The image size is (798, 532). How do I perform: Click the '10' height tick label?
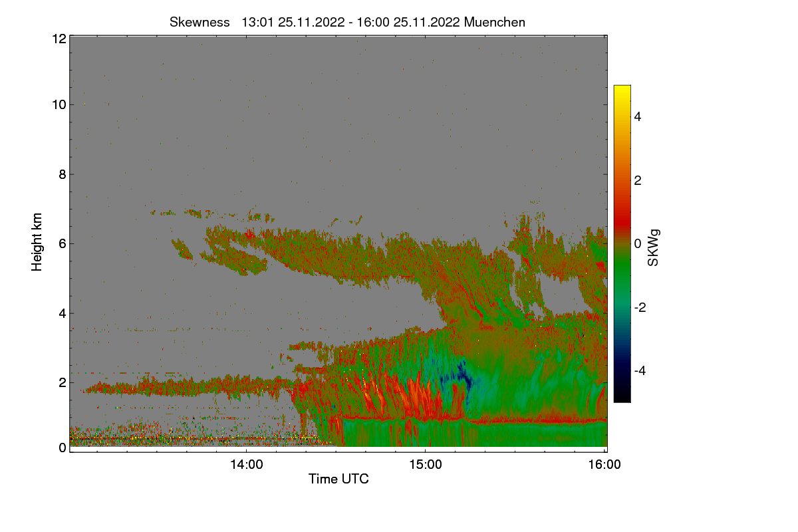[x=58, y=104]
